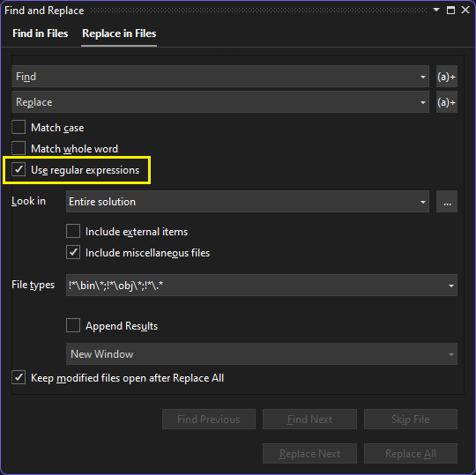Viewport: 476px width, 475px height.
Task: Check the Append Results option
Action: (73, 325)
